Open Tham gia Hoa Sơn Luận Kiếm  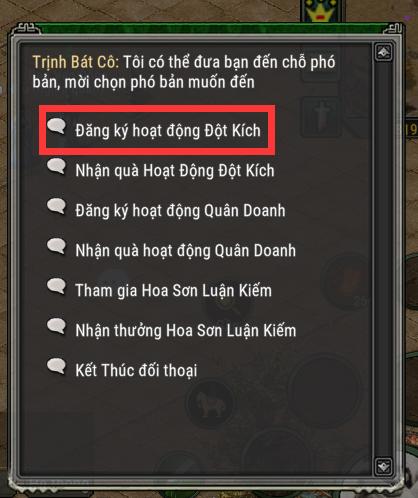coord(173,290)
